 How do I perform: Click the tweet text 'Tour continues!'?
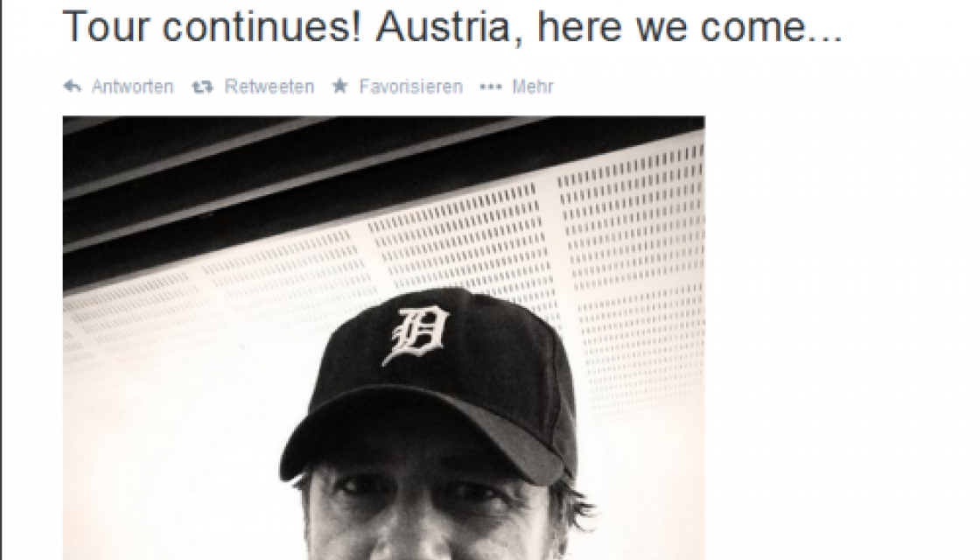pyautogui.click(x=212, y=27)
